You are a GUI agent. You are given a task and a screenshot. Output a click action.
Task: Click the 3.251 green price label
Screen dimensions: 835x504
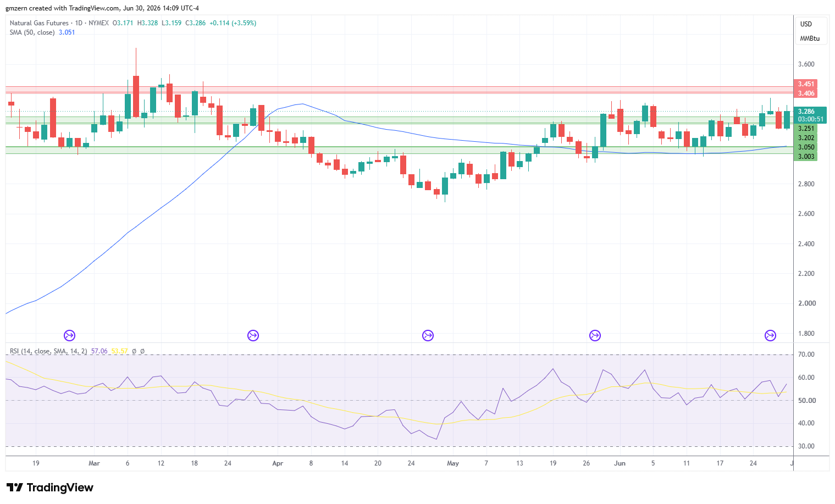pos(806,129)
